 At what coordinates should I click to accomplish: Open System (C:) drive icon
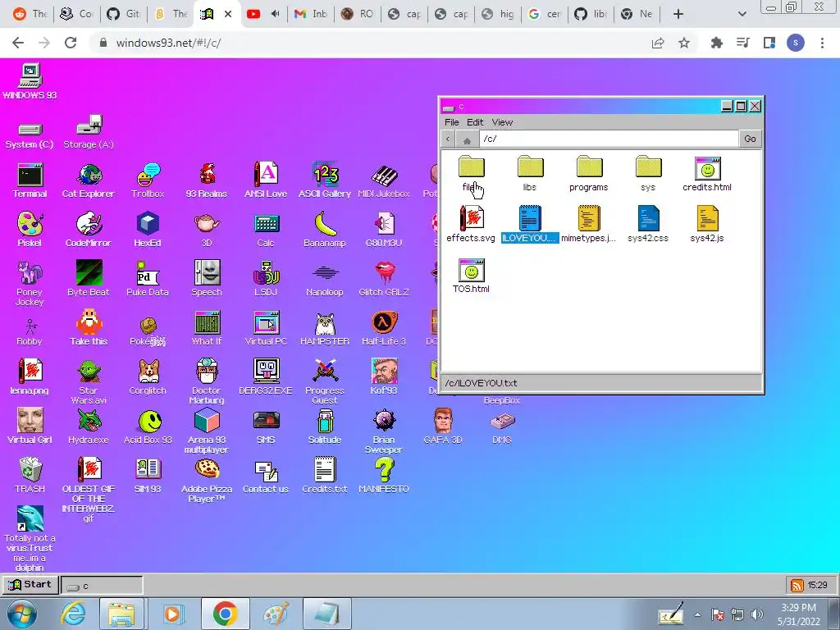coord(30,135)
